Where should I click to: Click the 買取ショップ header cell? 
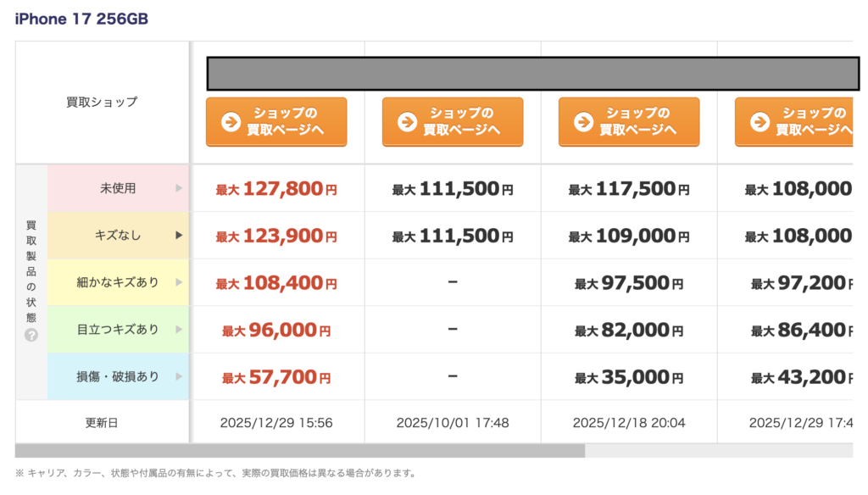[102, 103]
